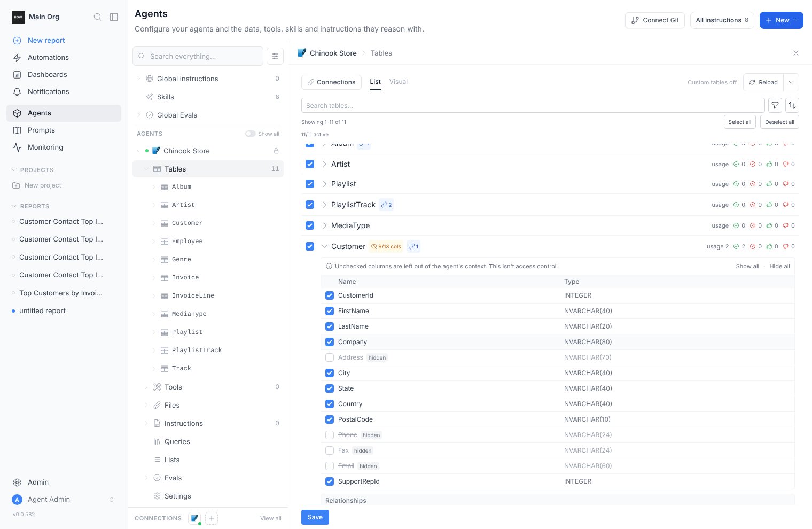Open the New button dropdown
812x529 pixels.
[x=797, y=20]
